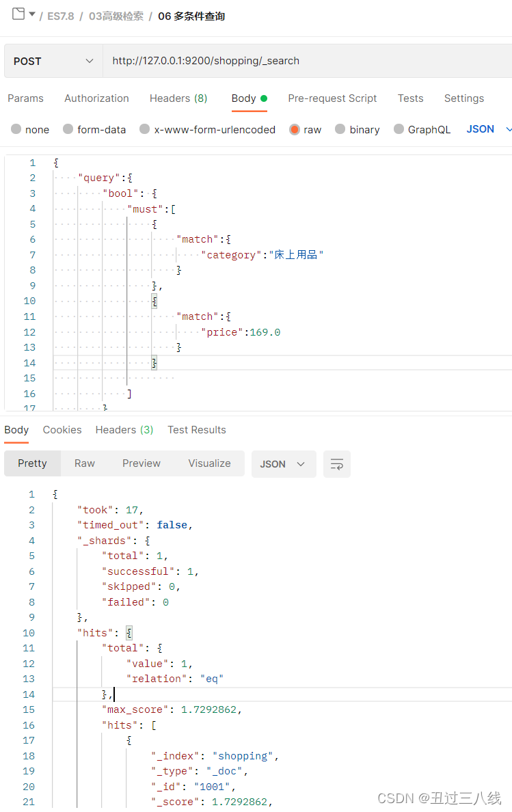Screen dimensions: 512x812
Task: Select the GraphQL body type
Action: tap(422, 129)
